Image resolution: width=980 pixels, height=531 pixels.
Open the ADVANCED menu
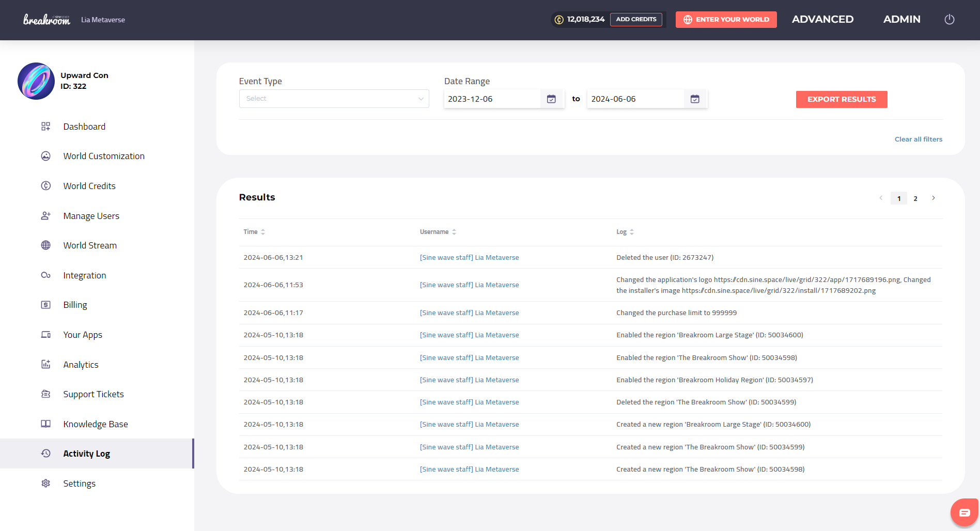click(x=822, y=20)
